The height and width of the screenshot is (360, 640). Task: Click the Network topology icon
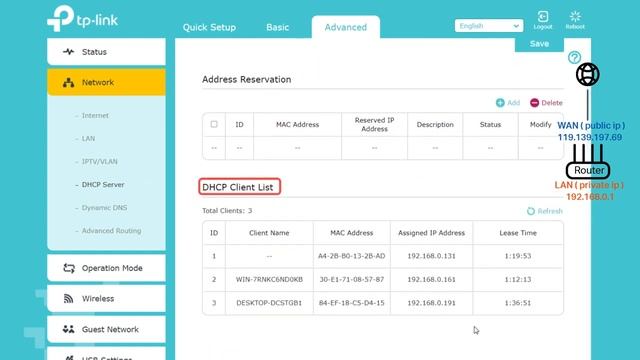coord(69,82)
